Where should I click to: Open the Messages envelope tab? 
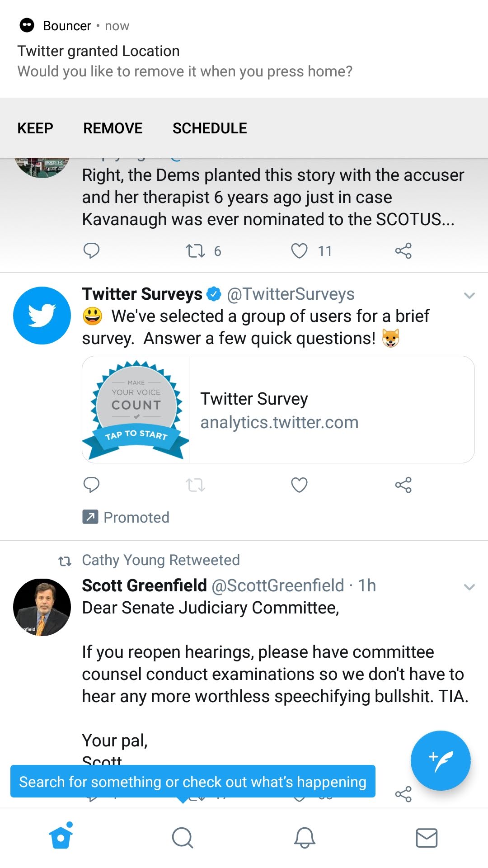(426, 838)
